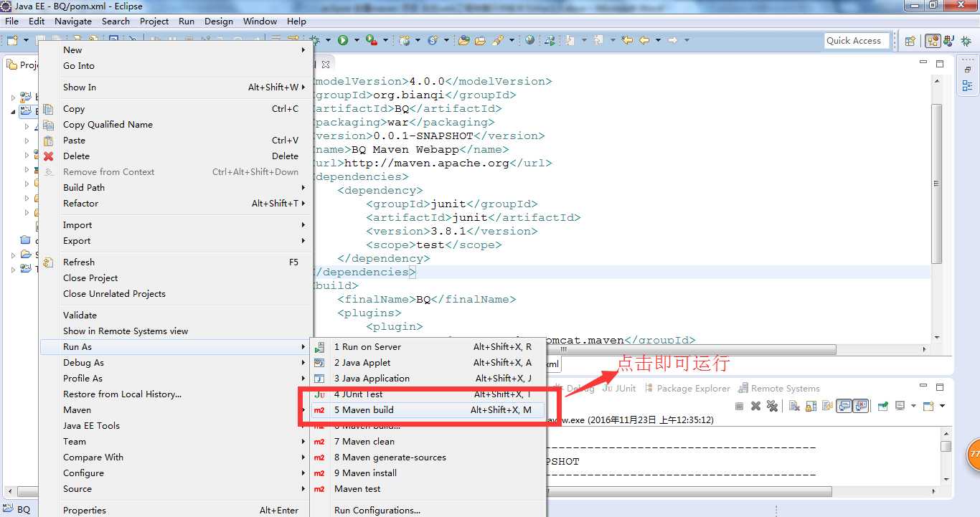Viewport: 980px width, 517px height.
Task: Open the Open Console dropdown arrow
Action: (x=942, y=406)
